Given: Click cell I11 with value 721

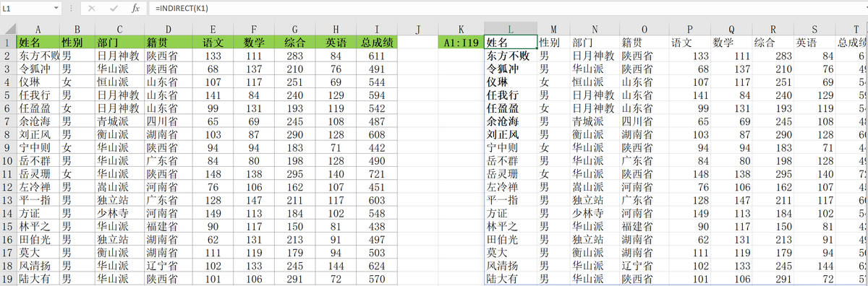Looking at the screenshot, I should coord(377,173).
